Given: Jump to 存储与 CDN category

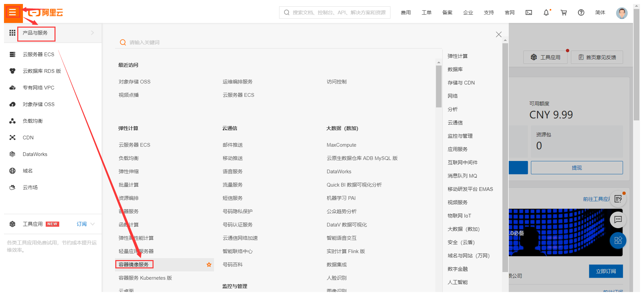Looking at the screenshot, I should (x=461, y=82).
